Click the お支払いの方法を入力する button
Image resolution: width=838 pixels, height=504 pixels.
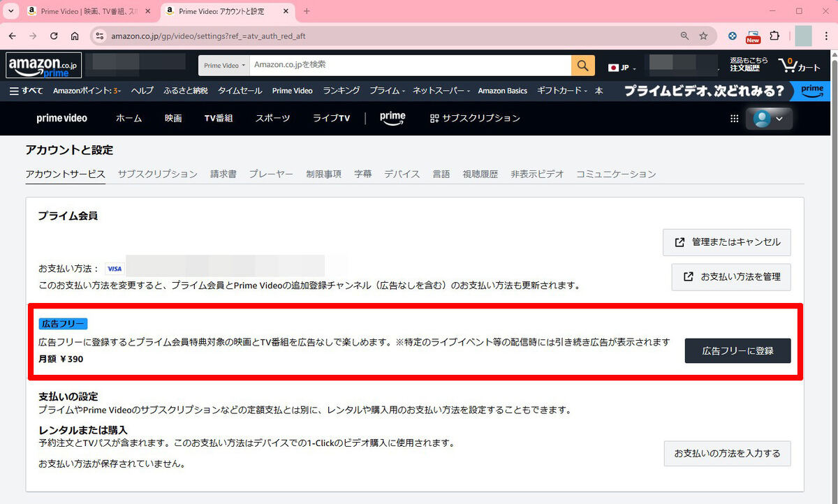pos(727,454)
